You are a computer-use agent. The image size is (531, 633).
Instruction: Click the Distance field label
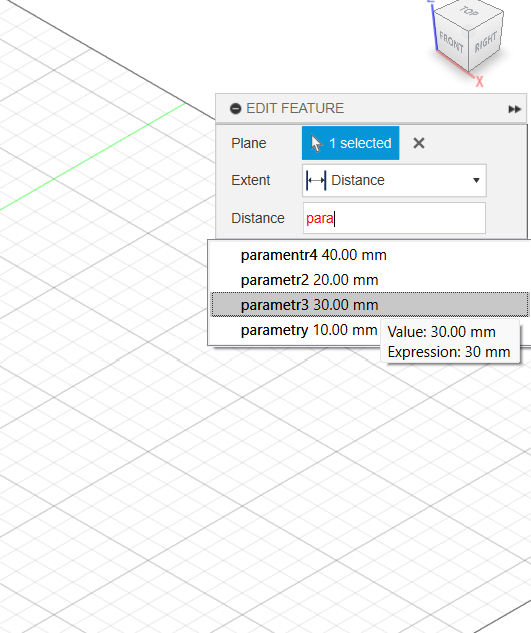258,218
